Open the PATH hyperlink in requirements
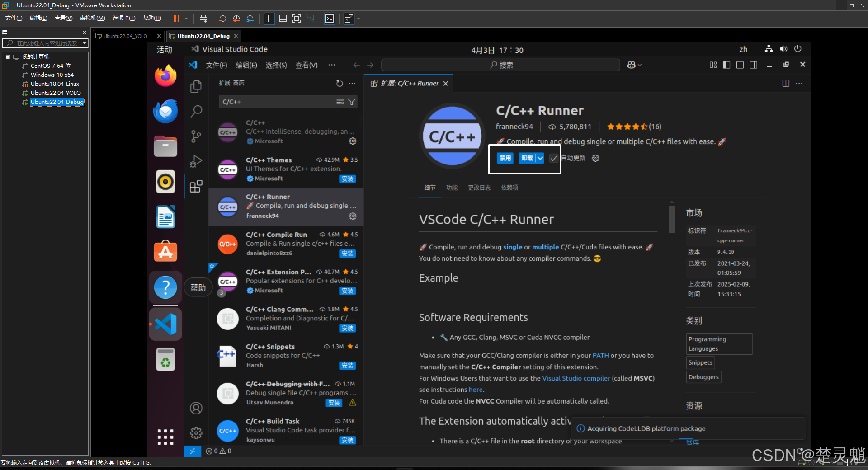The height and width of the screenshot is (470, 868). pyautogui.click(x=600, y=356)
